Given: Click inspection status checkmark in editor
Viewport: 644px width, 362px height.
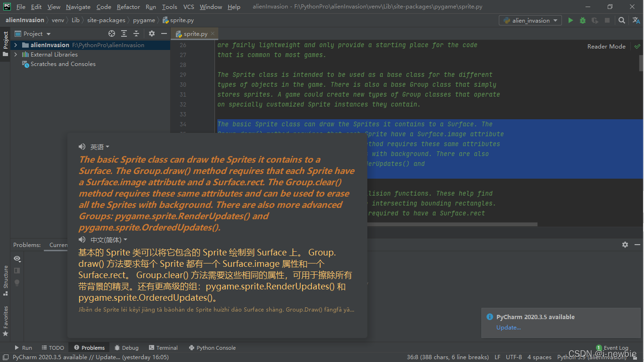Looking at the screenshot, I should 637,46.
